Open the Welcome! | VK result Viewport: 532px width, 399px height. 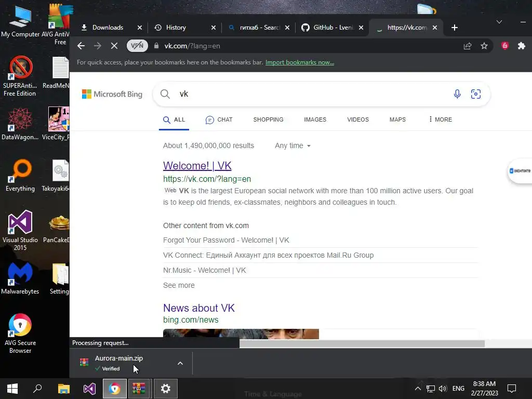[x=197, y=166]
